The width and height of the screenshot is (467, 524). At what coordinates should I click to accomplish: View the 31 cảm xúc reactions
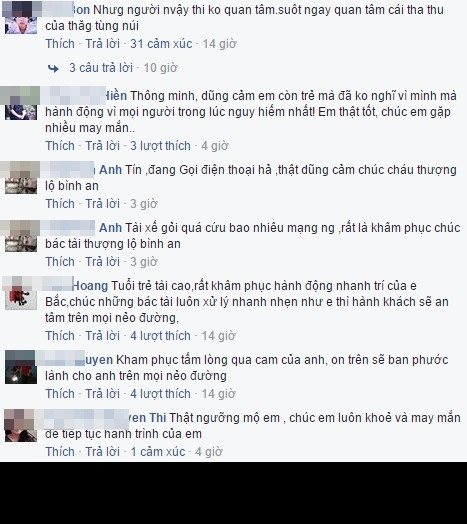(x=161, y=44)
